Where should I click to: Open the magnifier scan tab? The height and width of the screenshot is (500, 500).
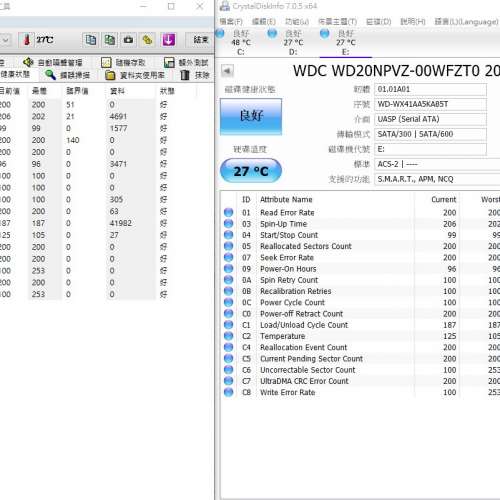[x=67, y=75]
